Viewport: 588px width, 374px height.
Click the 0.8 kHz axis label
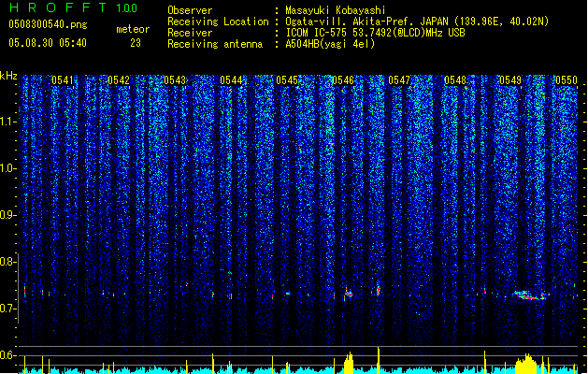click(x=8, y=262)
